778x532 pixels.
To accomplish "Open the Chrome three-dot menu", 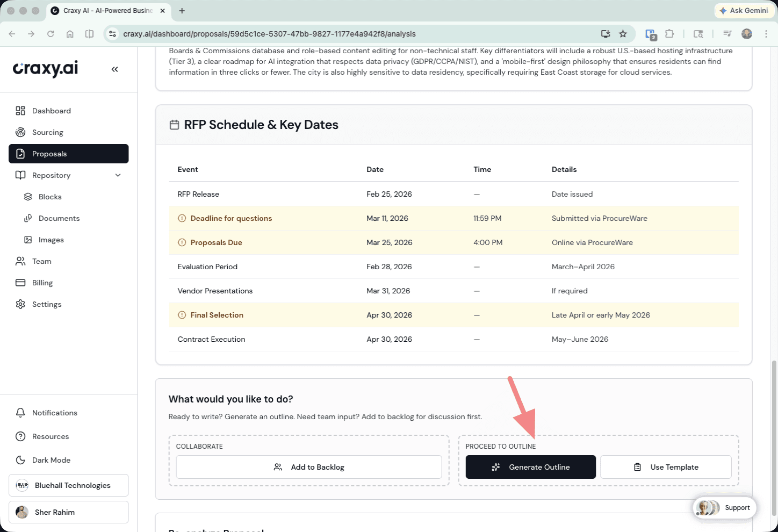I will tap(766, 34).
